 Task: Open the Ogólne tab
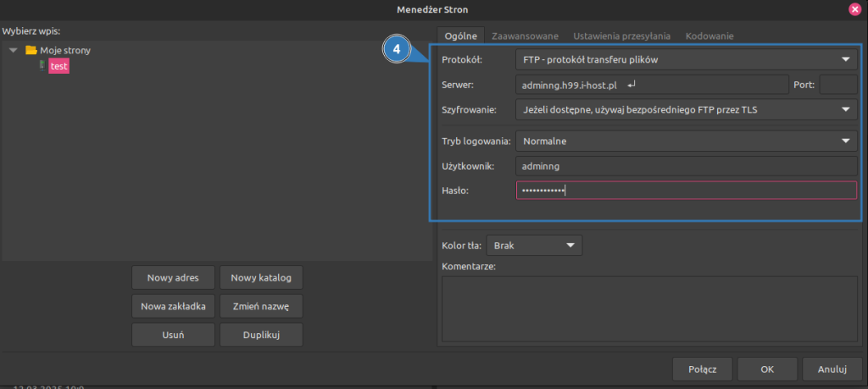tap(460, 36)
